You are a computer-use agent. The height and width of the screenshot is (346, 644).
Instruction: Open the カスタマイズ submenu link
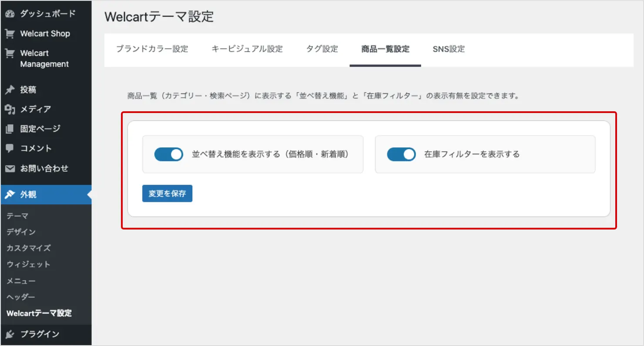click(29, 248)
